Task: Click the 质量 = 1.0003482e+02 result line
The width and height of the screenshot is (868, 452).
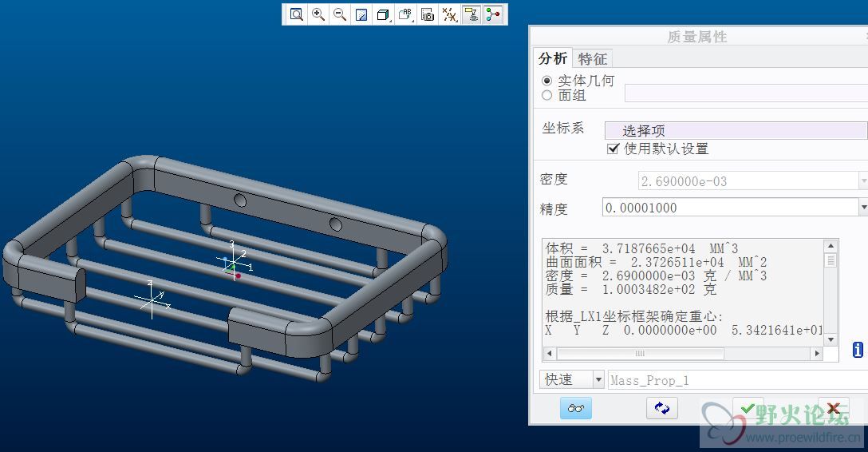Action: [630, 289]
